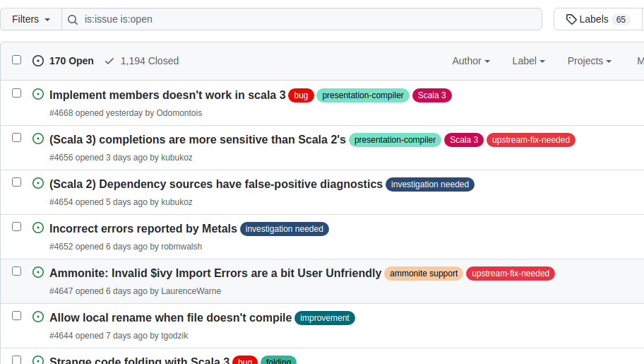View issues by kubukoz on issue #4654

[x=177, y=202]
